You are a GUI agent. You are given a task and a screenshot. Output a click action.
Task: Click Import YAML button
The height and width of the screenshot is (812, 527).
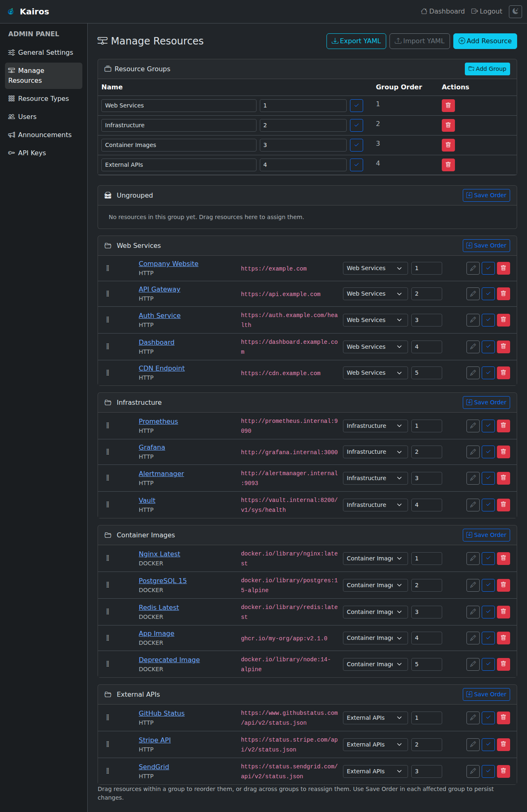(420, 41)
